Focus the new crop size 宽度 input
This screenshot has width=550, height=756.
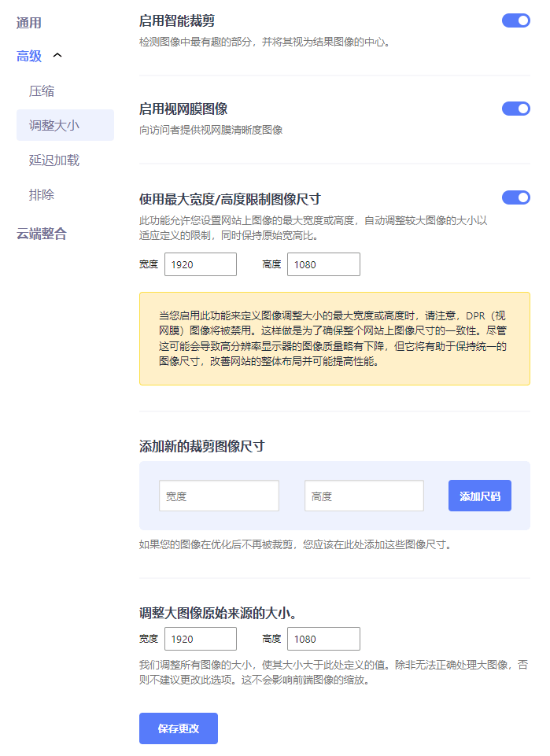[219, 496]
